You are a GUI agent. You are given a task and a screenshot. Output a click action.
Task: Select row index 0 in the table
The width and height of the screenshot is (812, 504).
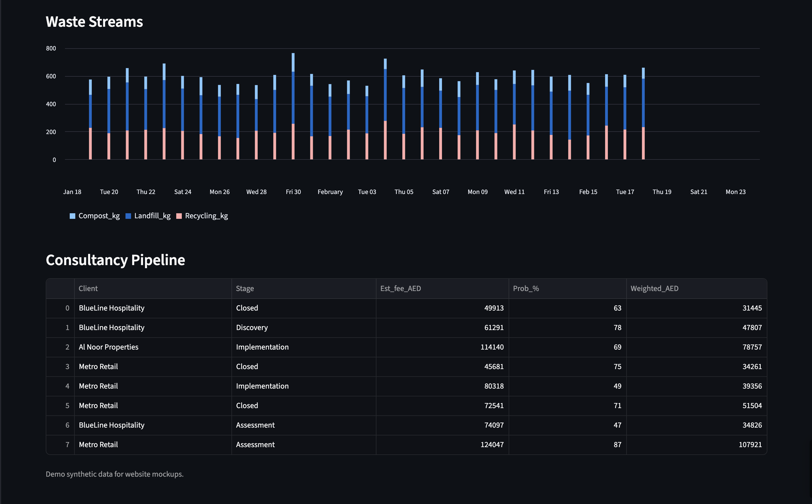click(x=67, y=308)
